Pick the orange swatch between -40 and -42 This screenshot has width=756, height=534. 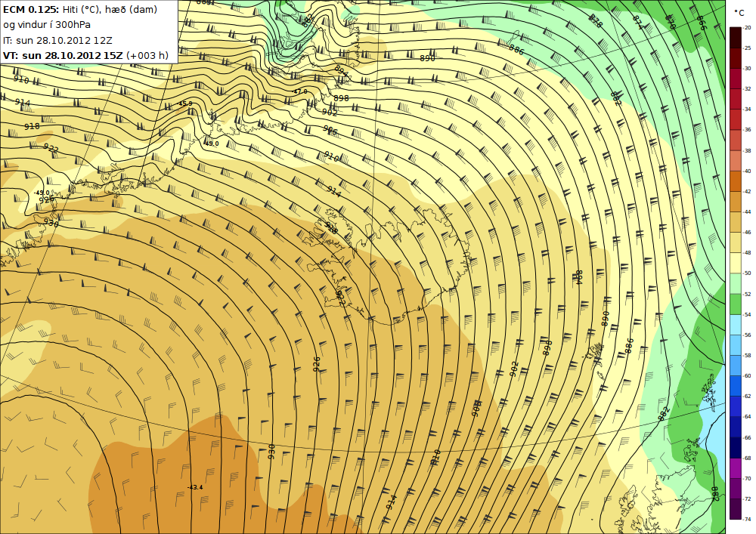(x=736, y=181)
